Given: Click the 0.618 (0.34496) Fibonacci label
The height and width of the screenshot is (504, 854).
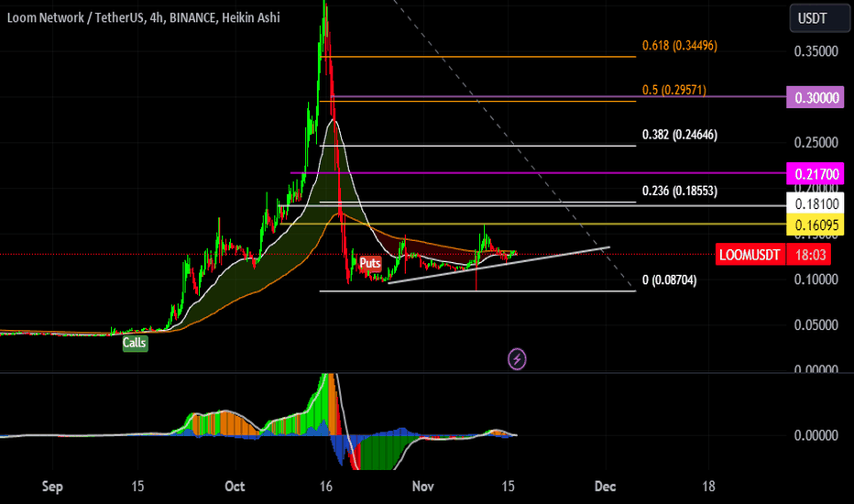Looking at the screenshot, I should pos(680,46).
